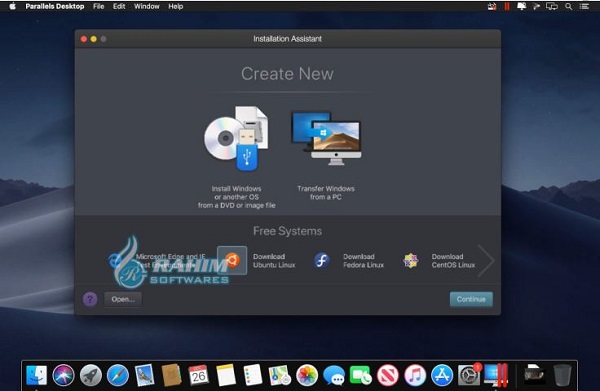Image resolution: width=600 pixels, height=391 pixels.
Task: Choose the Download Ubuntu Linux icon
Action: pyautogui.click(x=232, y=261)
